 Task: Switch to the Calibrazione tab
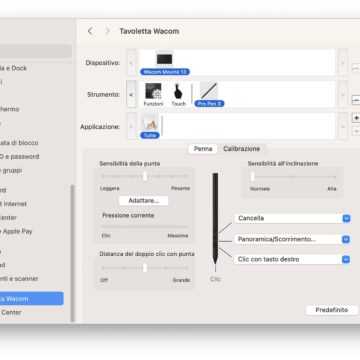coord(242,149)
